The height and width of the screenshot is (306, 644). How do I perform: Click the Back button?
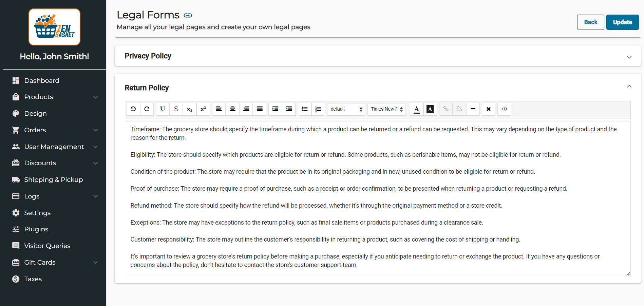pyautogui.click(x=590, y=22)
